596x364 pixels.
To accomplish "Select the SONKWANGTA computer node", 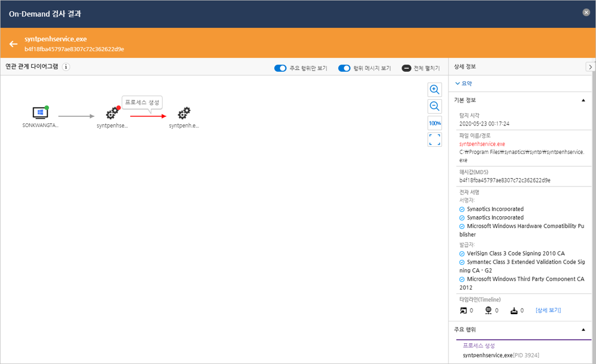I will coord(40,113).
